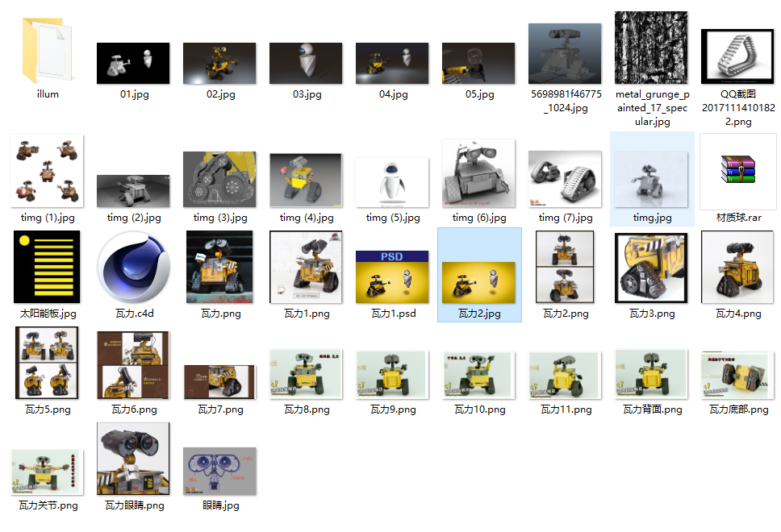
Task: Click the file name "瓦力9.png"
Action: tap(393, 409)
